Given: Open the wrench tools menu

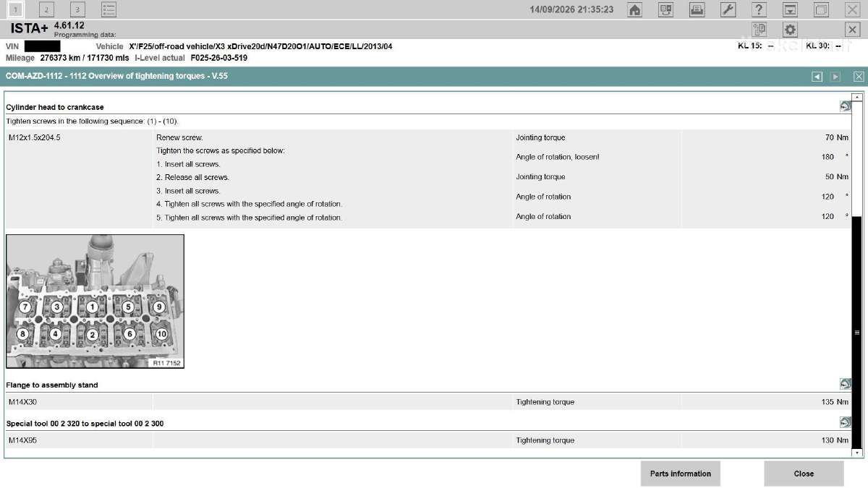Looking at the screenshot, I should (x=728, y=9).
